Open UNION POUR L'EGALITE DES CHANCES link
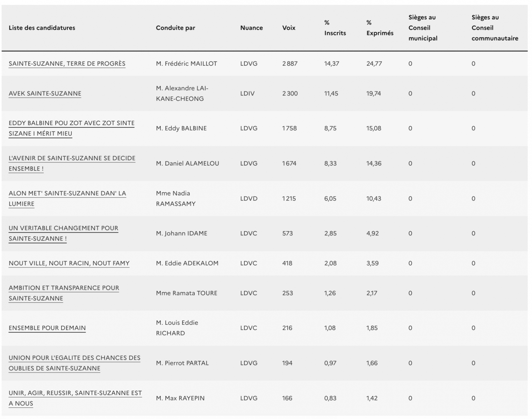Image resolution: width=532 pixels, height=419 pixels. [74, 358]
